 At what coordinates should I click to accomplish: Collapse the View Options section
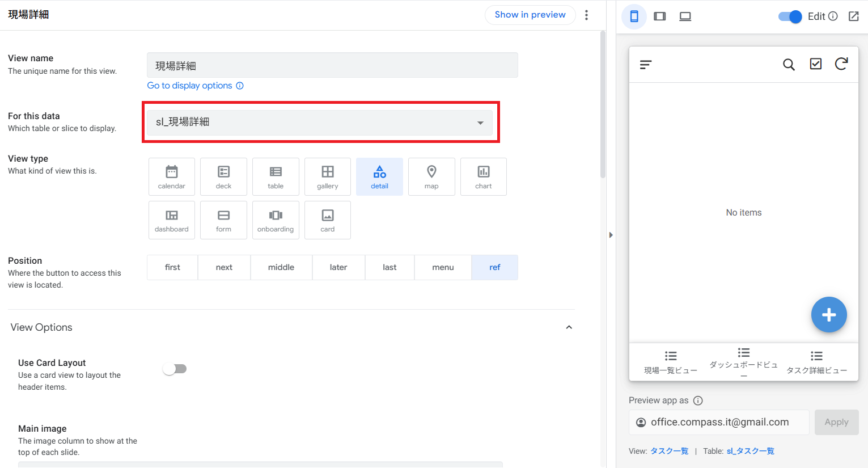[x=569, y=327]
